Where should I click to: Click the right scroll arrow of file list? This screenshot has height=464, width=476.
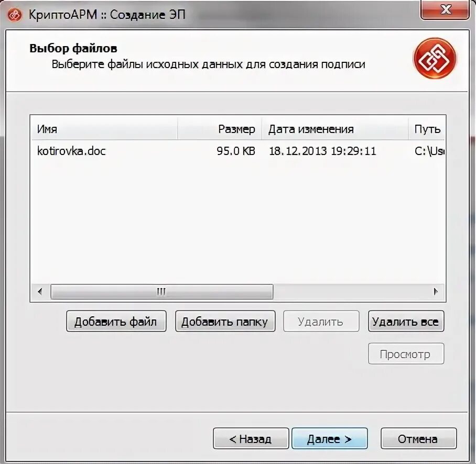coord(436,292)
